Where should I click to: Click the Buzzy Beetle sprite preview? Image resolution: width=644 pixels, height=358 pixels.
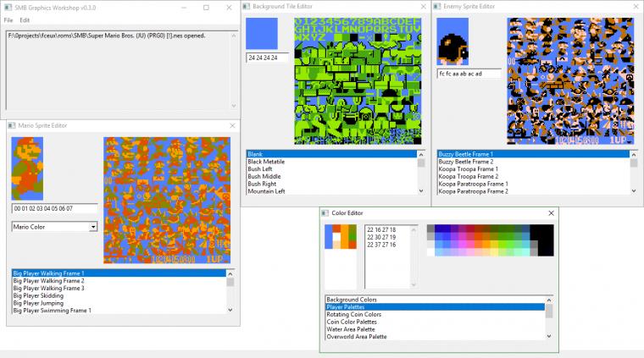tap(452, 41)
